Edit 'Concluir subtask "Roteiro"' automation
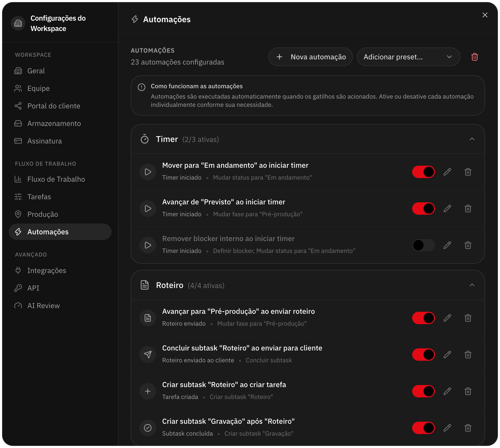Image resolution: width=500 pixels, height=448 pixels. click(x=447, y=355)
